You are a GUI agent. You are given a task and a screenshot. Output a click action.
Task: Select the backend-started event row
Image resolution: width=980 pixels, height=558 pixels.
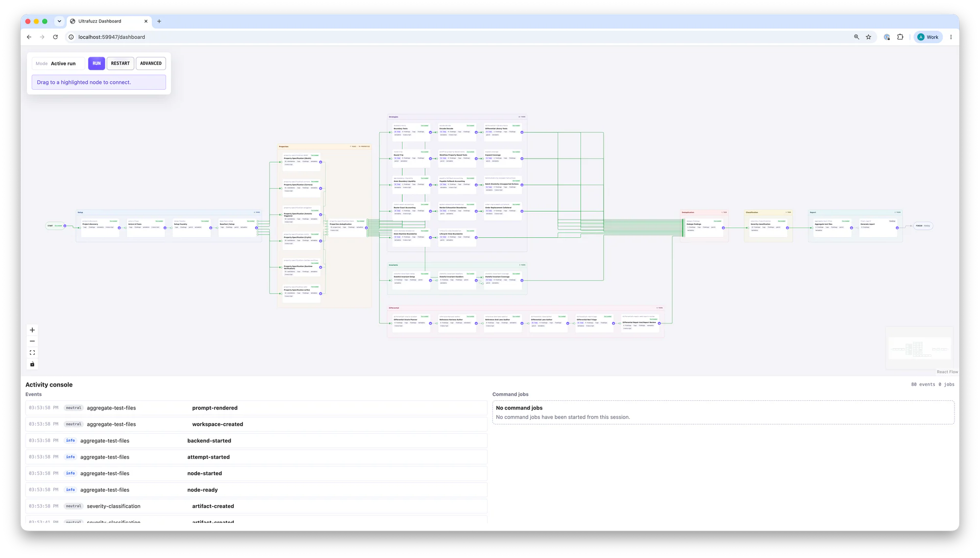click(x=256, y=441)
